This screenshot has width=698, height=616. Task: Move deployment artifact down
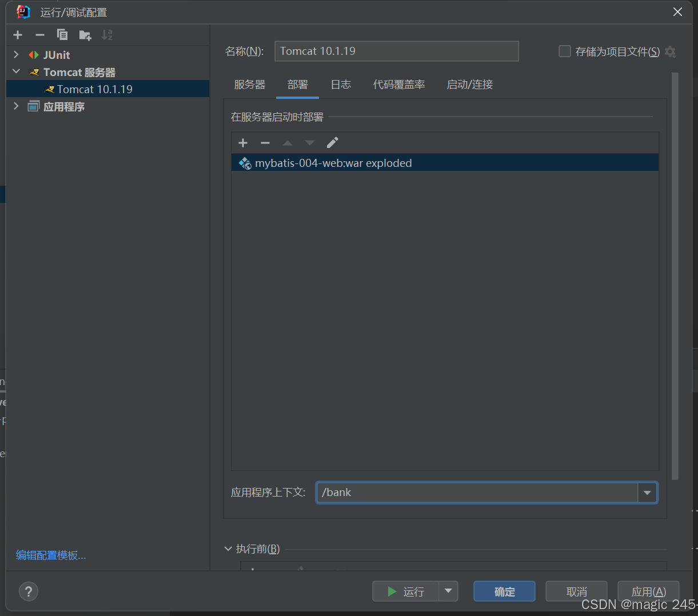(310, 143)
